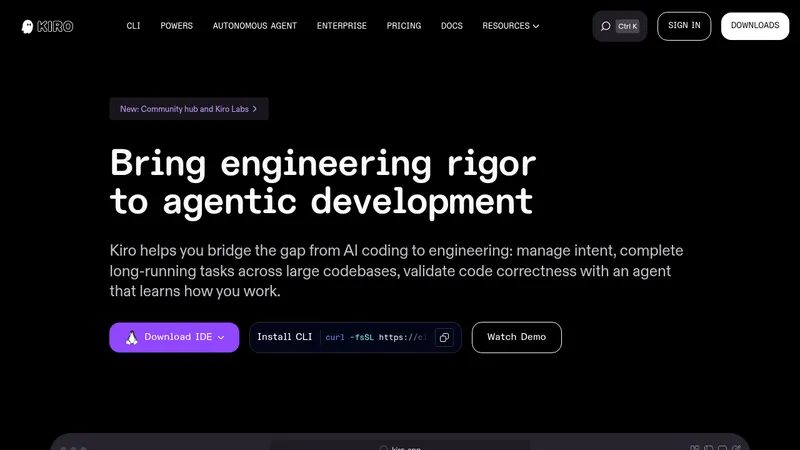
Task: Click the Install CLI label
Action: point(284,337)
